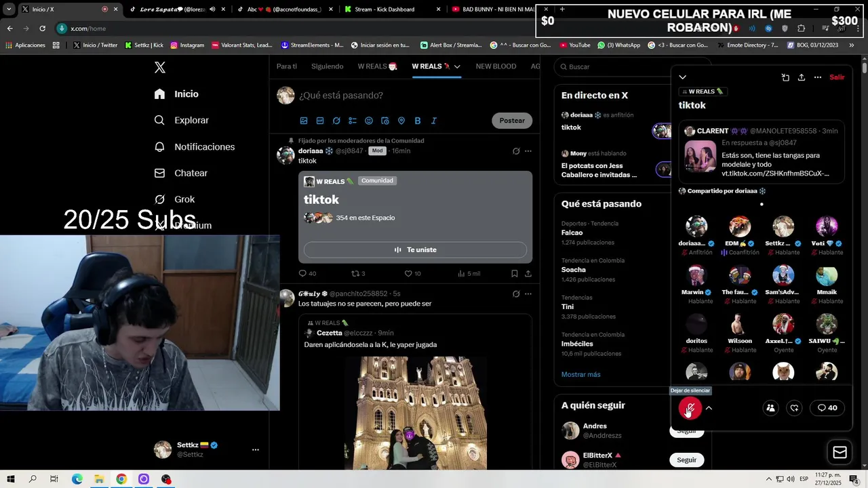Leave the Space with Salir
Viewport: 868px width, 488px height.
[837, 77]
